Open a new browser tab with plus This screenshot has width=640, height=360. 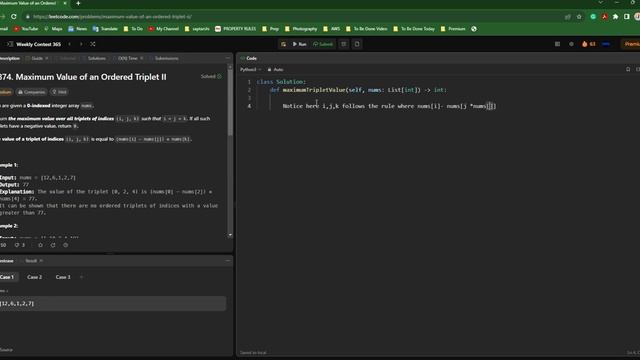click(78, 3)
